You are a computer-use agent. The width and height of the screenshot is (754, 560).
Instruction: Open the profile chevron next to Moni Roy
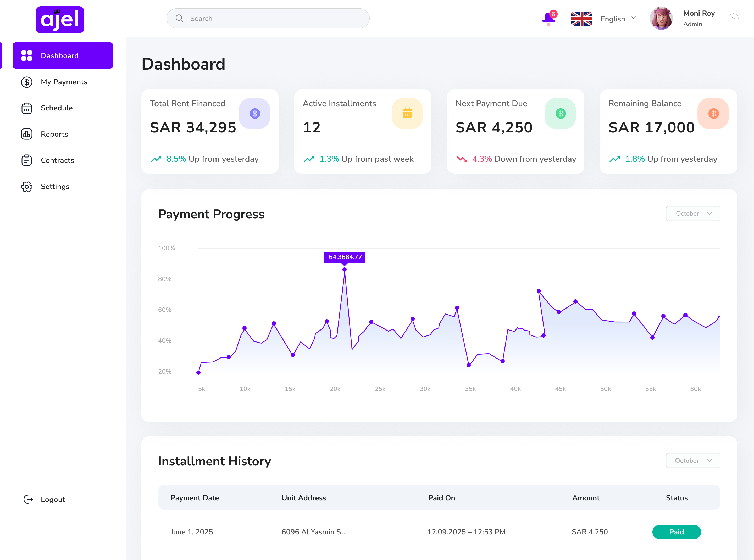click(x=733, y=18)
